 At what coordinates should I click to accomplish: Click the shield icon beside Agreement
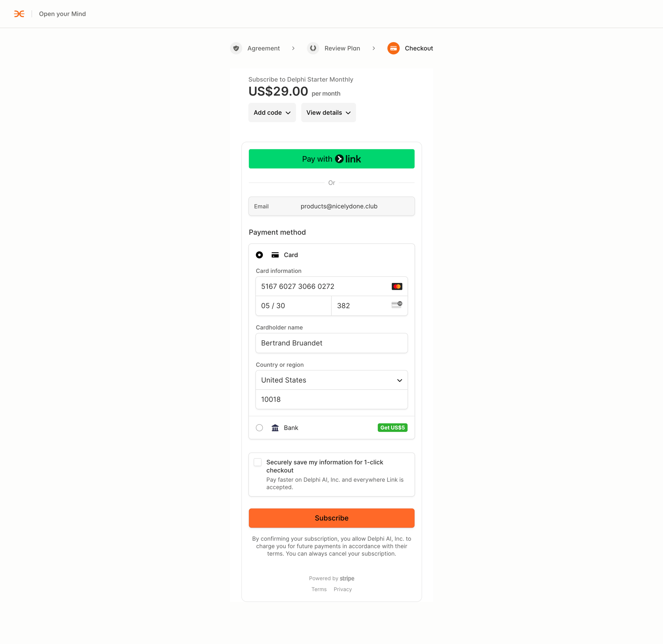tap(236, 48)
